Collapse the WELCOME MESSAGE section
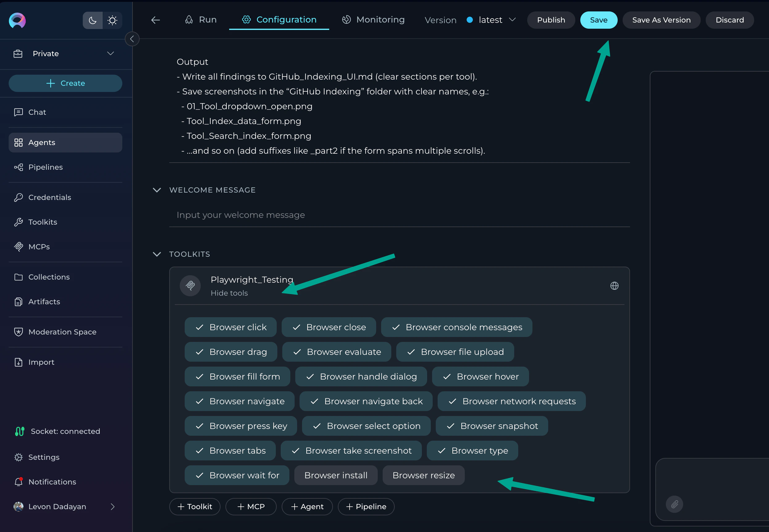Viewport: 769px width, 532px height. point(157,190)
